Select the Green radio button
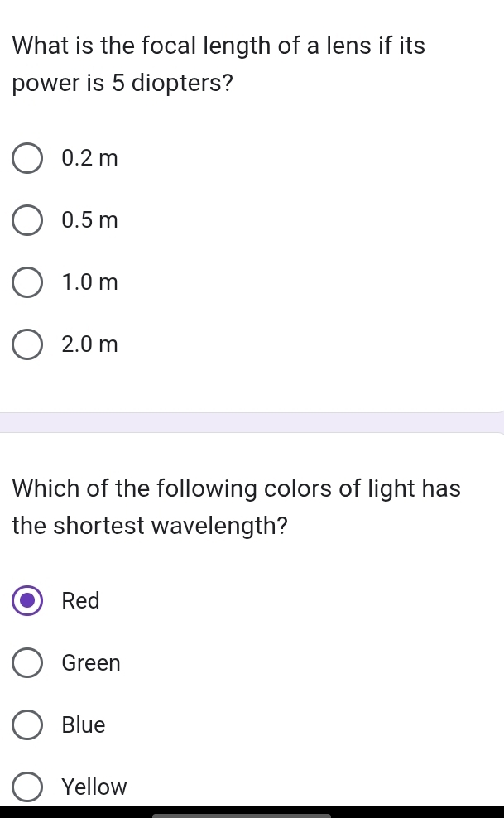 [27, 662]
